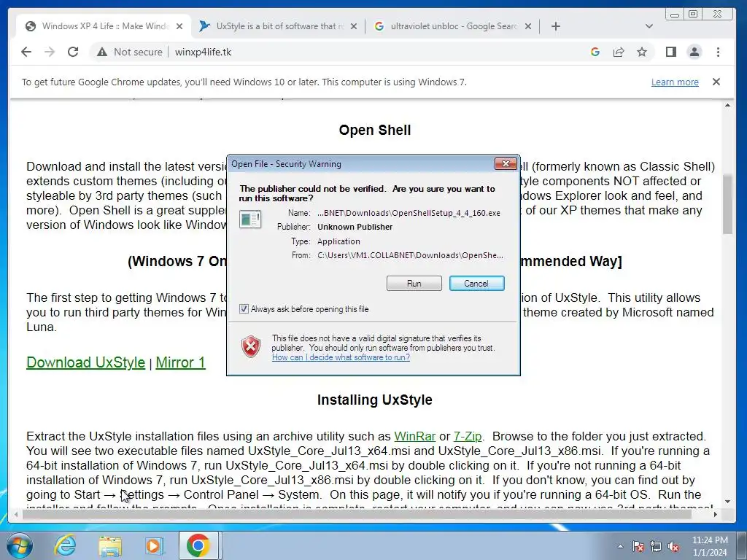747x560 pixels.
Task: Click the Chrome taskbar icon
Action: click(x=198, y=545)
